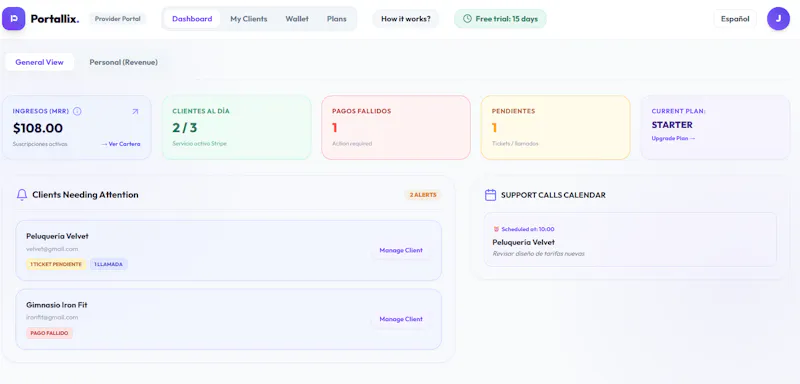Manage client Gimnasio Iron Fit

tap(401, 319)
